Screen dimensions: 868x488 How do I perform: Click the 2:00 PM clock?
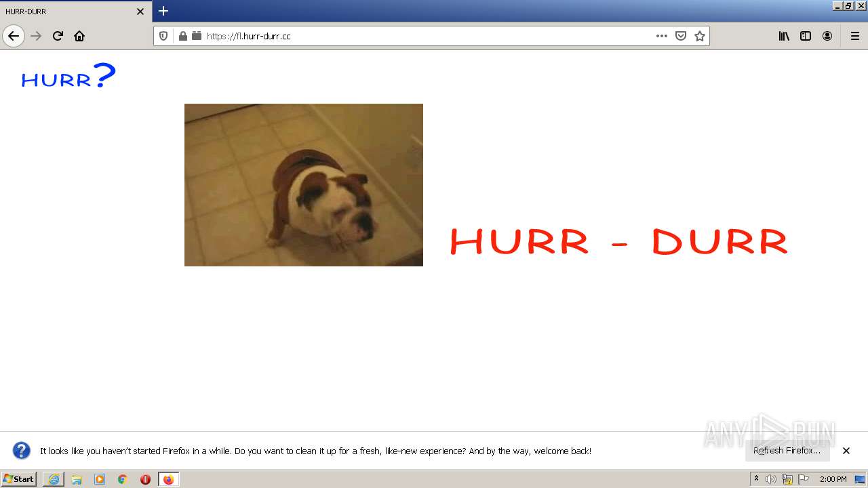click(833, 479)
